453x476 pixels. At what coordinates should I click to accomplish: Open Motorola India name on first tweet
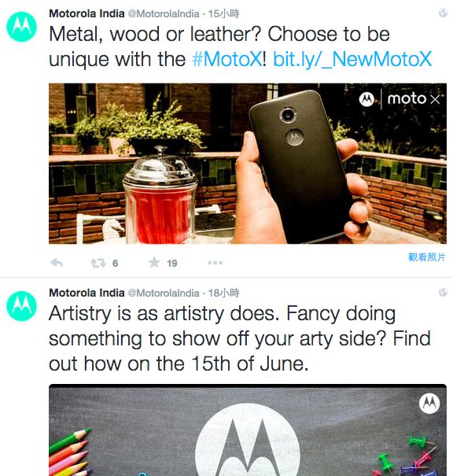coord(87,13)
